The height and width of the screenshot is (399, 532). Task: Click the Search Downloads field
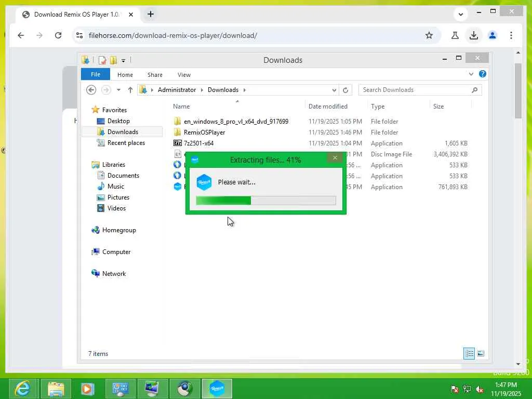420,90
